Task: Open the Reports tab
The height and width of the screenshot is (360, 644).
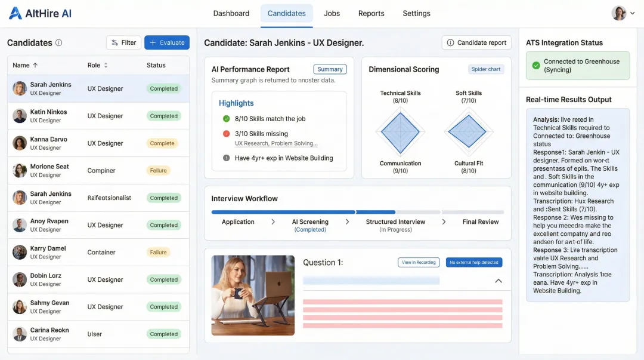Action: 371,13
